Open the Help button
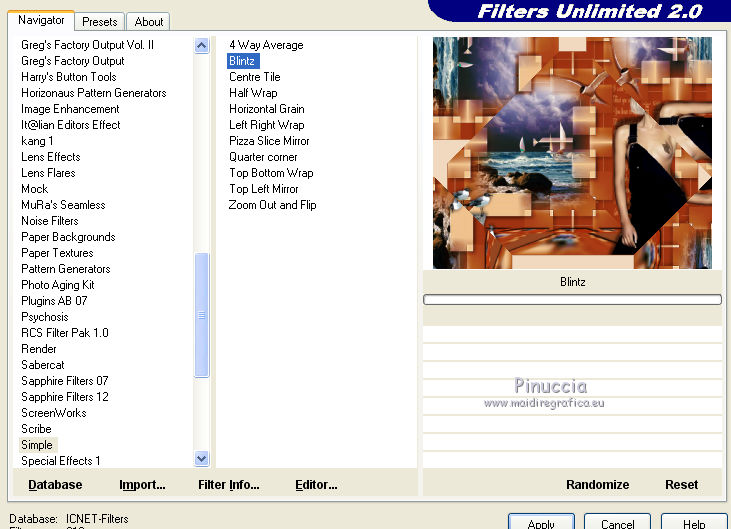The height and width of the screenshot is (529, 731). 694,522
